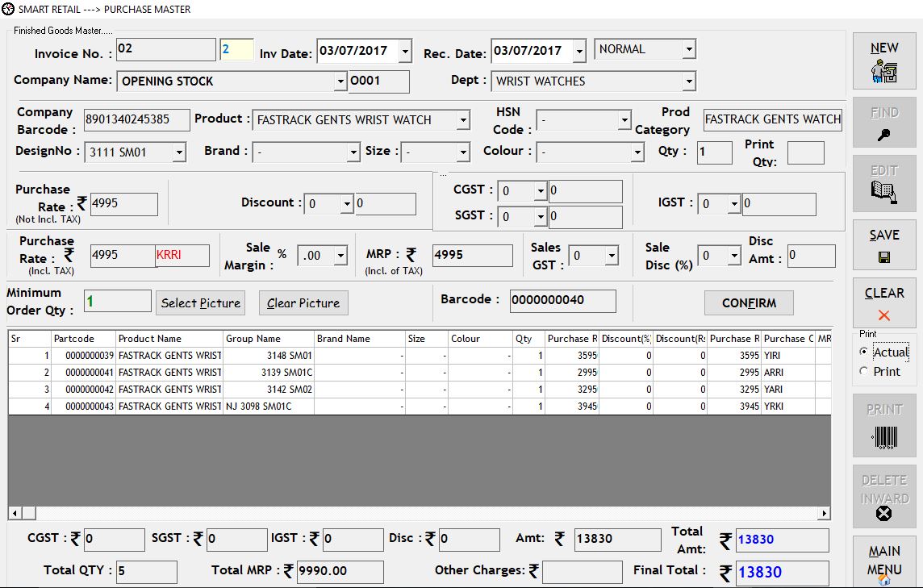This screenshot has height=588, width=923.
Task: Click the DELETE INWARD button
Action: click(884, 497)
